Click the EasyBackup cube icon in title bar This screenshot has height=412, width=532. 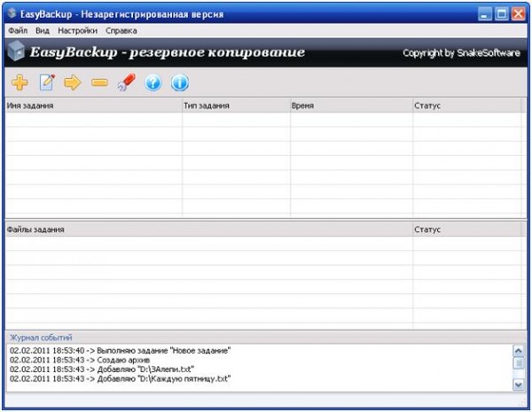(12, 13)
